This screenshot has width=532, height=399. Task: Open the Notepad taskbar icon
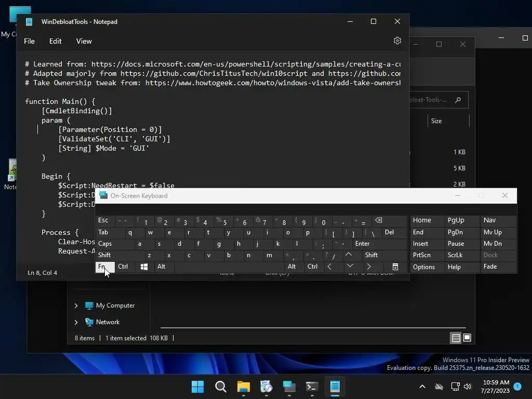[335, 387]
